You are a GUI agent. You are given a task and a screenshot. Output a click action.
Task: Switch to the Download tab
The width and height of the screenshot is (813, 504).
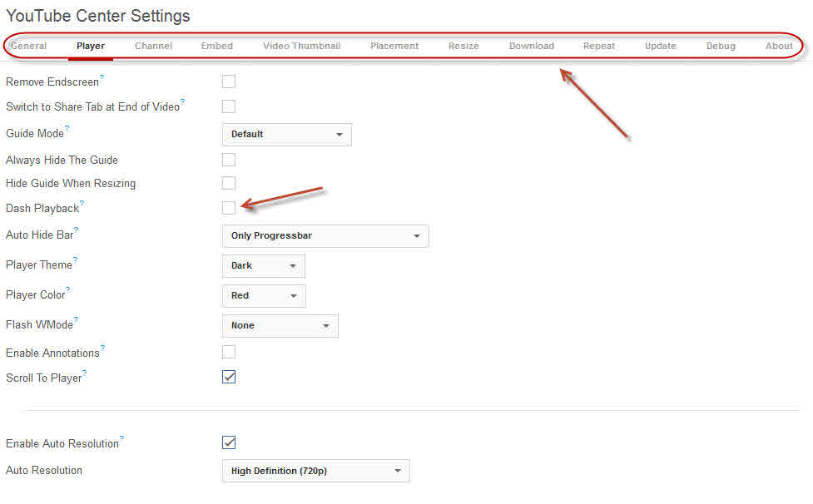(x=532, y=46)
